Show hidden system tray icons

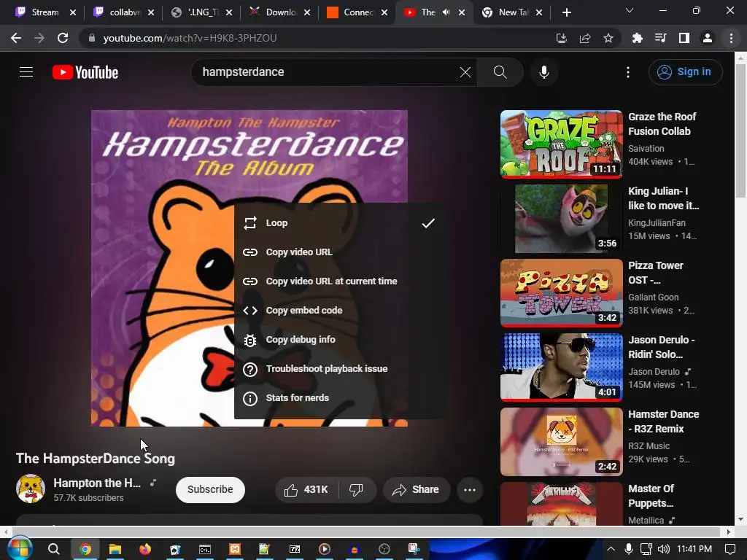(x=611, y=549)
